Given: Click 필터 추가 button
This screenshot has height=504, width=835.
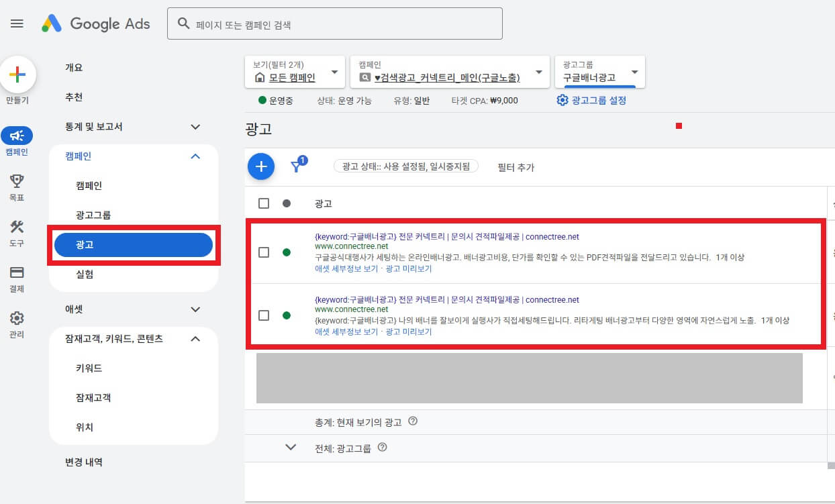Looking at the screenshot, I should pos(515,167).
